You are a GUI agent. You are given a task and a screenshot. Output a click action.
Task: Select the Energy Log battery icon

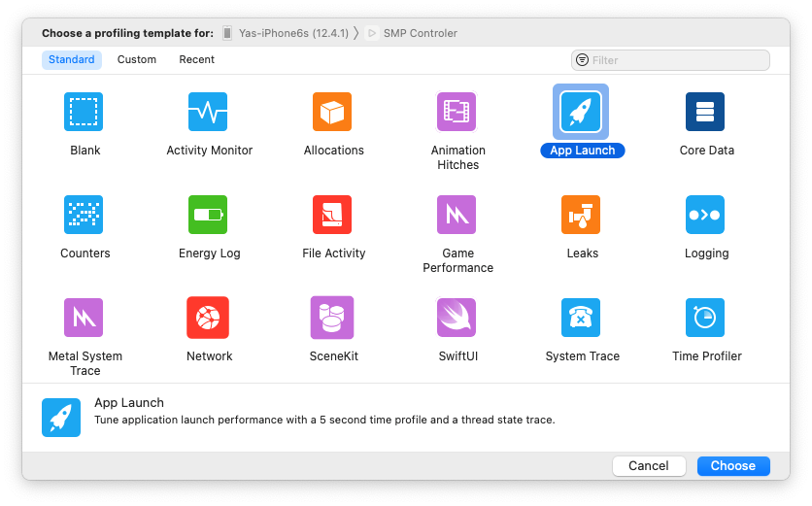tap(208, 215)
